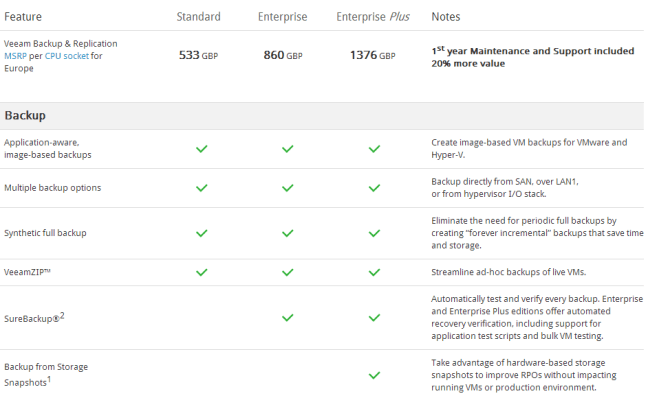Click the Enterprise Plus column header

pos(373,17)
